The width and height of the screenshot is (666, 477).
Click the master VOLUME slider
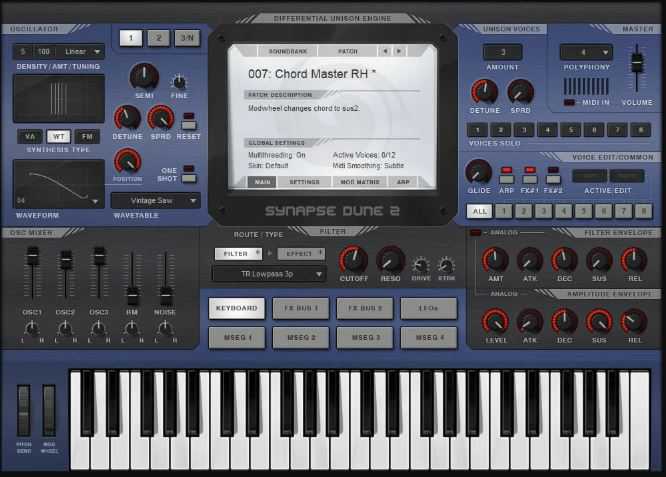tap(636, 62)
